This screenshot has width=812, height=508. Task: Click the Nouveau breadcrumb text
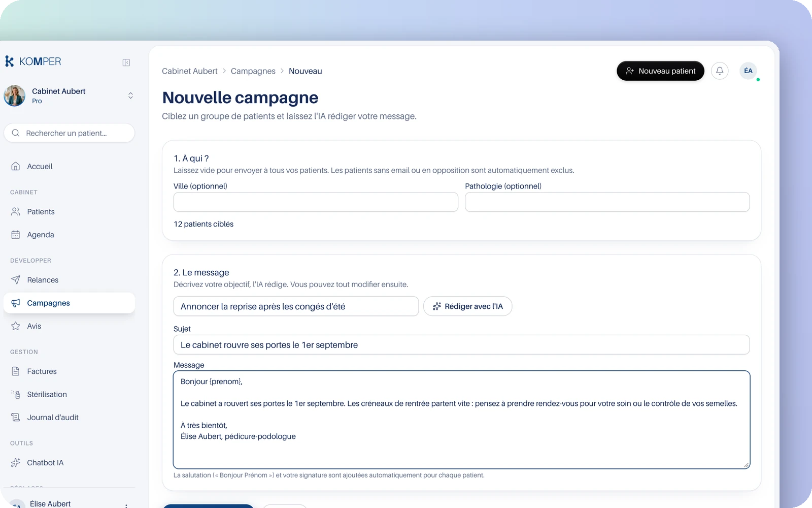pos(306,71)
